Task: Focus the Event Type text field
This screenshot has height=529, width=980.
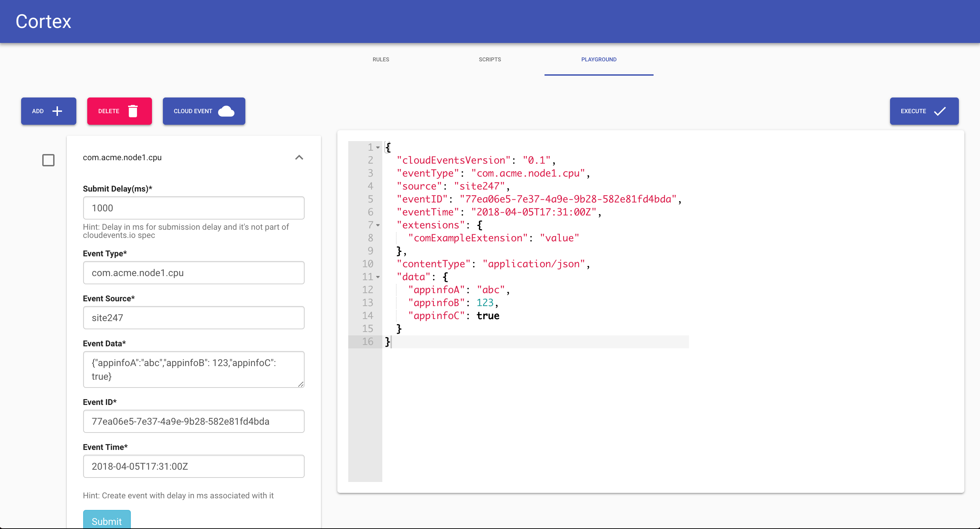Action: [193, 272]
